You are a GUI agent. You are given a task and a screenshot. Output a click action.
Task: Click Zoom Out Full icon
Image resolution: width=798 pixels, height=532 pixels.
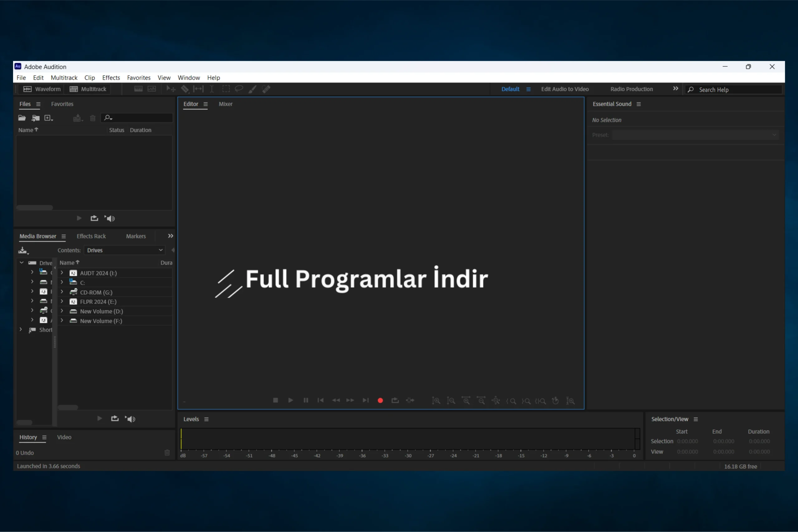pyautogui.click(x=496, y=401)
